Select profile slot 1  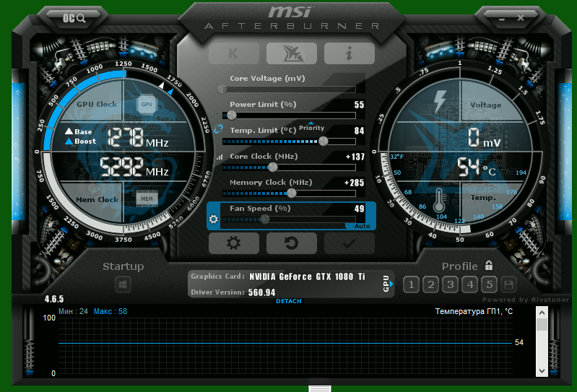[411, 284]
